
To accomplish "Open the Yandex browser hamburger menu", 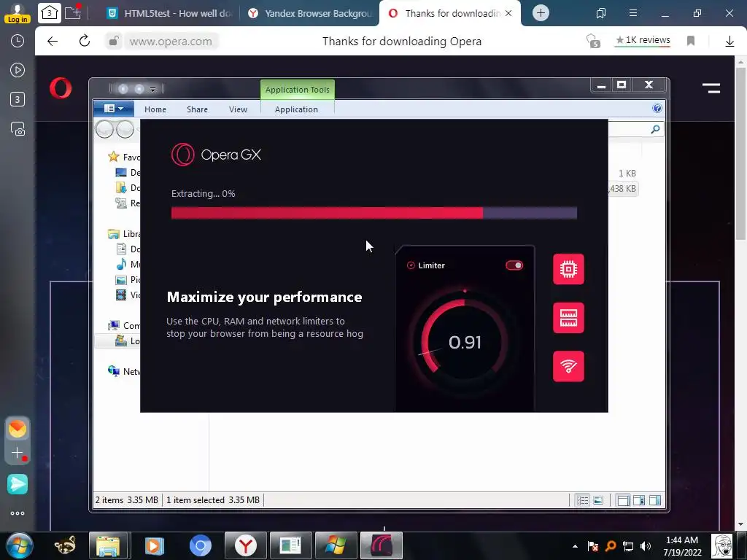I will 633,13.
